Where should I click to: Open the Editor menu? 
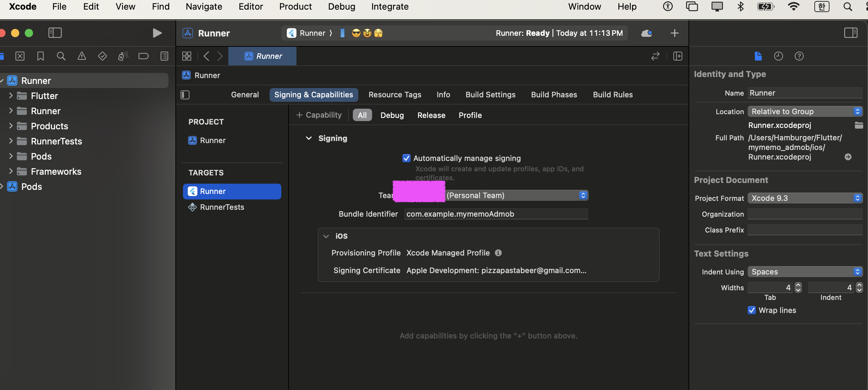click(x=251, y=7)
